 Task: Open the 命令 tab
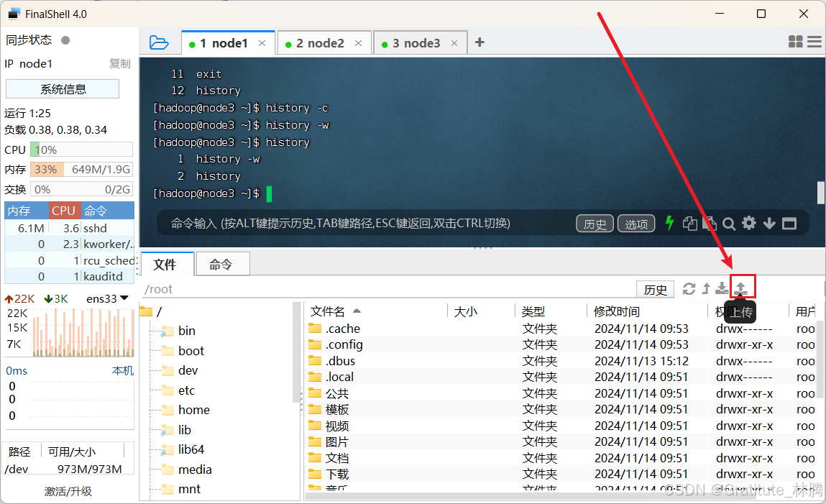(221, 265)
